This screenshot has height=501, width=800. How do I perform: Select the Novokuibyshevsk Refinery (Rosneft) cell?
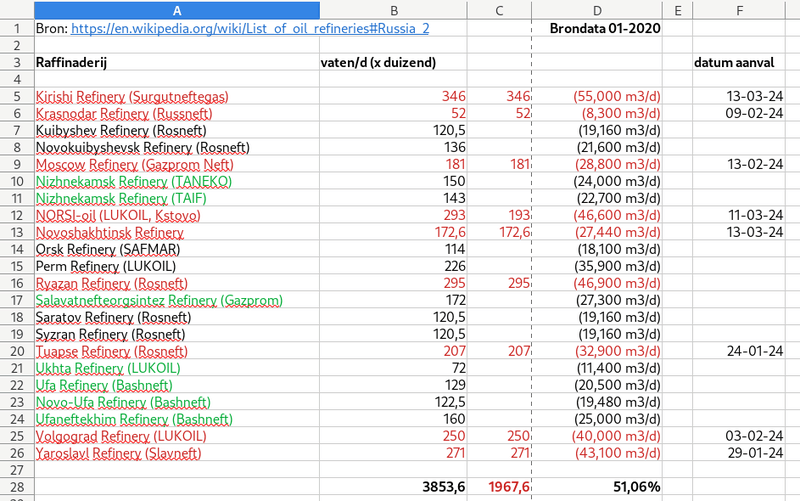[x=177, y=147]
